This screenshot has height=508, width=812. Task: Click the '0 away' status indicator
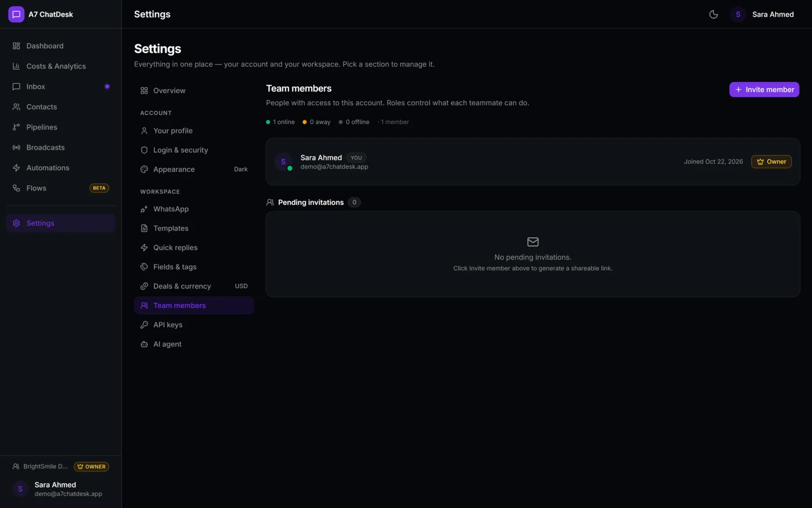[x=317, y=122]
